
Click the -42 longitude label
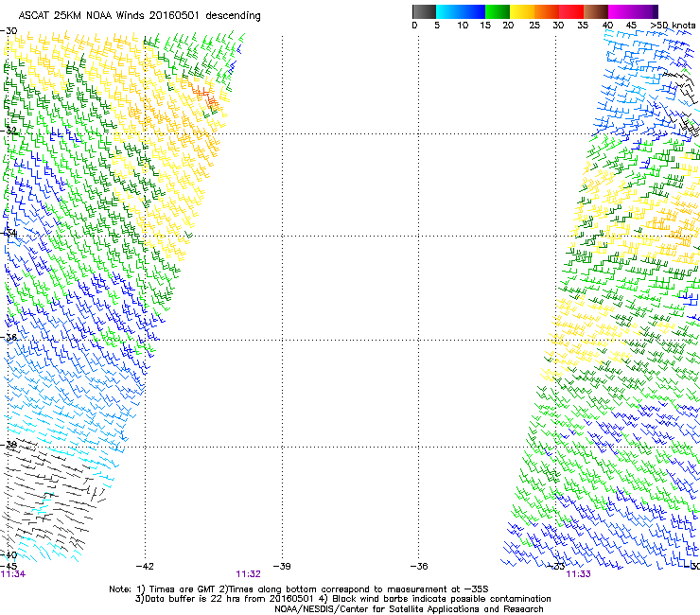(145, 567)
